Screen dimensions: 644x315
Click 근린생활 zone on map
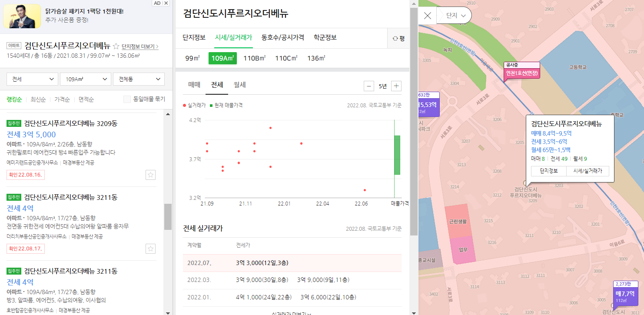click(458, 221)
